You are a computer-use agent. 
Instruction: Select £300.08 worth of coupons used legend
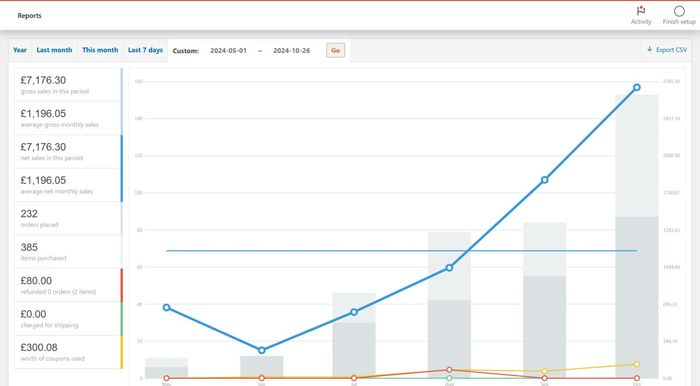[68, 352]
